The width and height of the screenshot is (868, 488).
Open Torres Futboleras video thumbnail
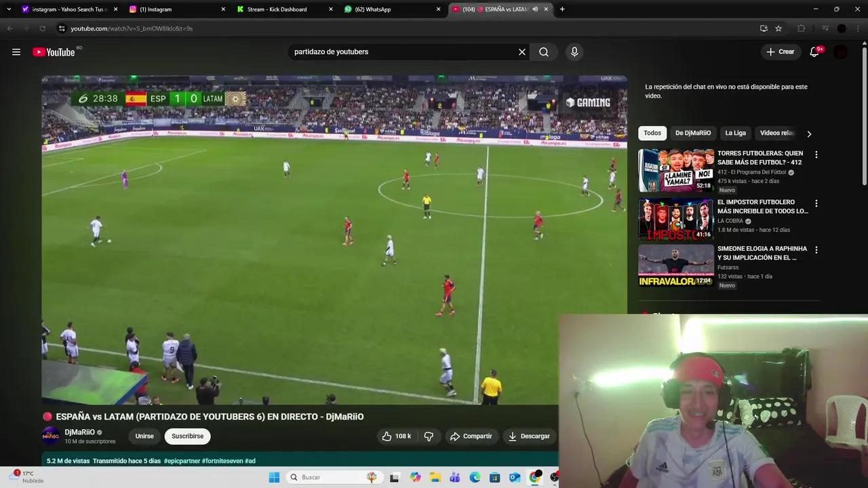pyautogui.click(x=676, y=170)
